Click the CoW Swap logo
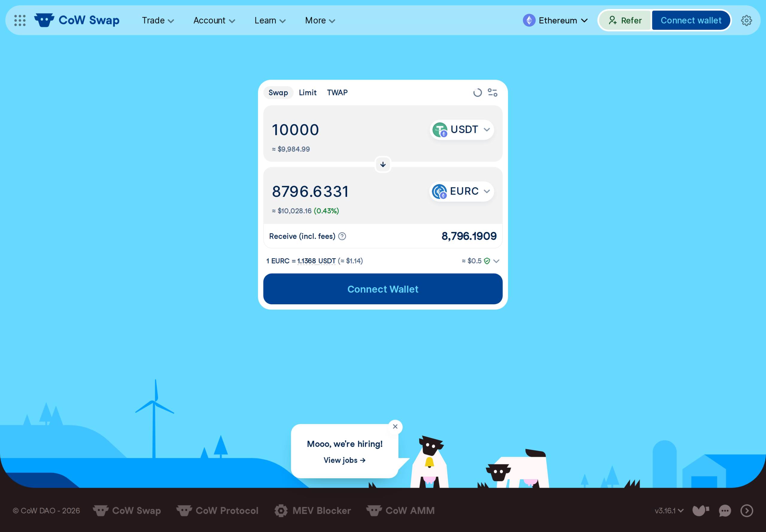This screenshot has width=766, height=532. tap(77, 20)
